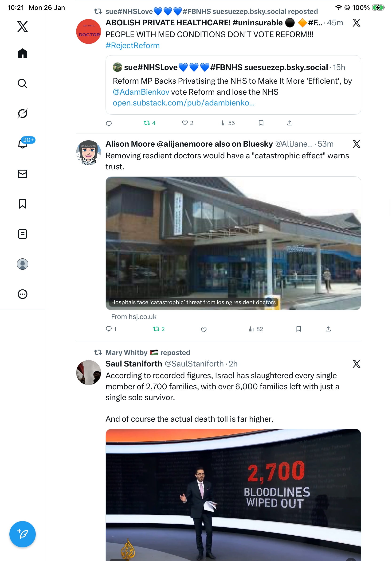Open the open.substack.com article link
392x561 pixels.
[184, 103]
